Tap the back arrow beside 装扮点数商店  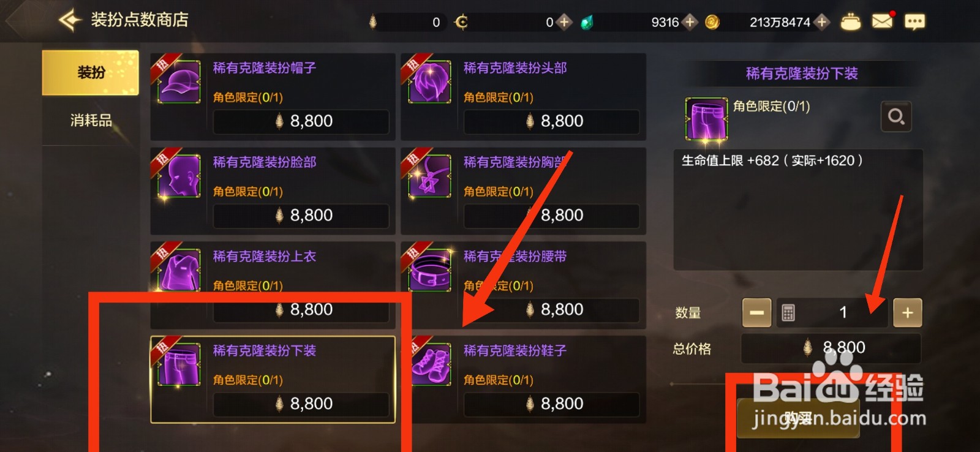70,20
